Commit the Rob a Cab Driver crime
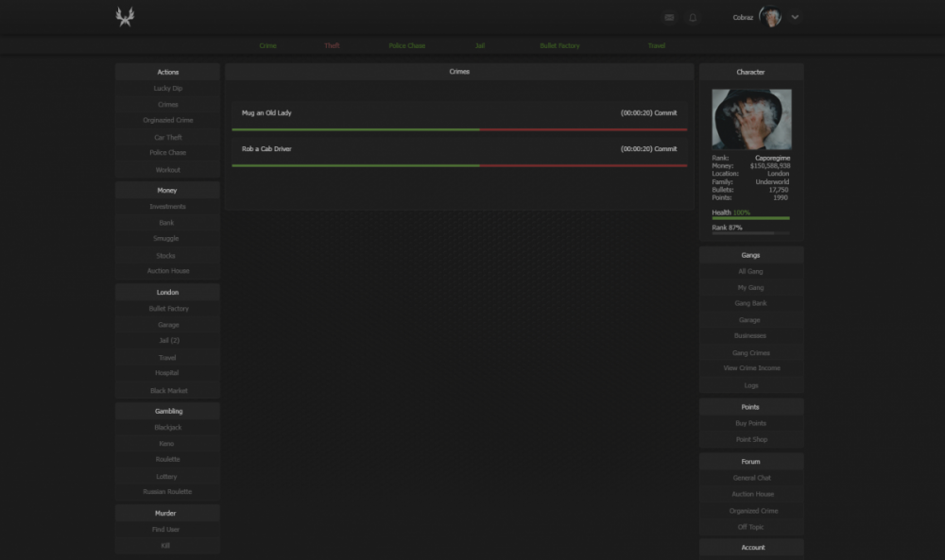This screenshot has height=560, width=945. click(664, 148)
